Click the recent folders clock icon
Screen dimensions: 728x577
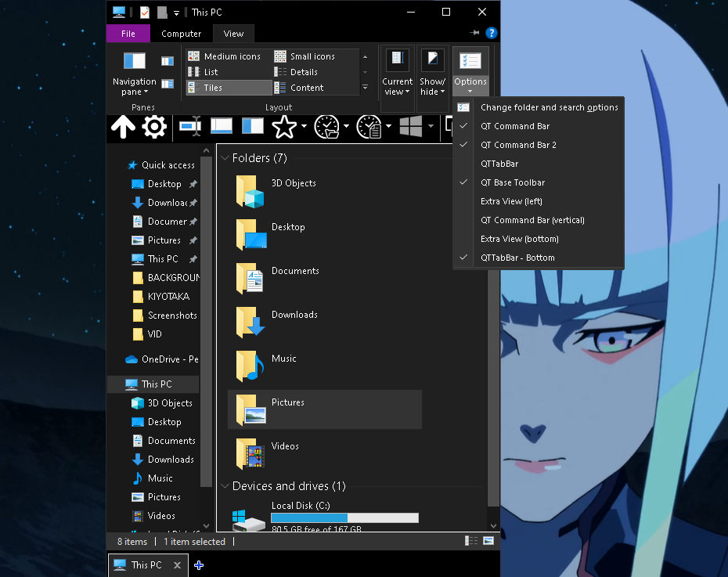point(326,127)
